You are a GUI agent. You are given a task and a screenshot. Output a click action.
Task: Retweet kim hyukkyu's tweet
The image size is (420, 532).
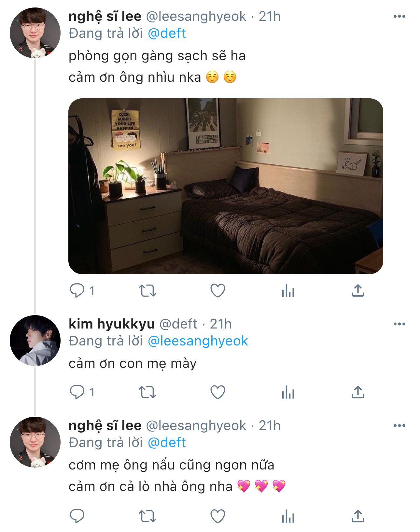147,392
